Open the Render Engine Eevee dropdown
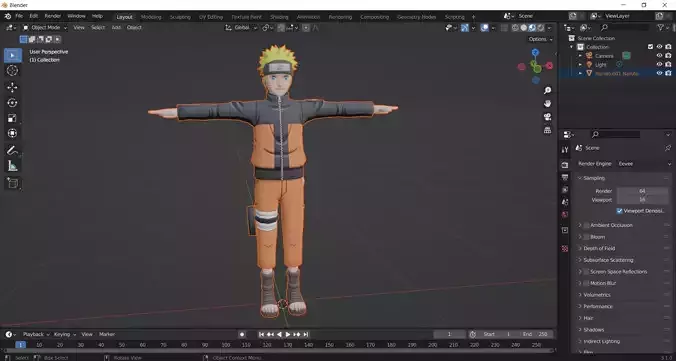Image resolution: width=676 pixels, height=361 pixels. 644,164
